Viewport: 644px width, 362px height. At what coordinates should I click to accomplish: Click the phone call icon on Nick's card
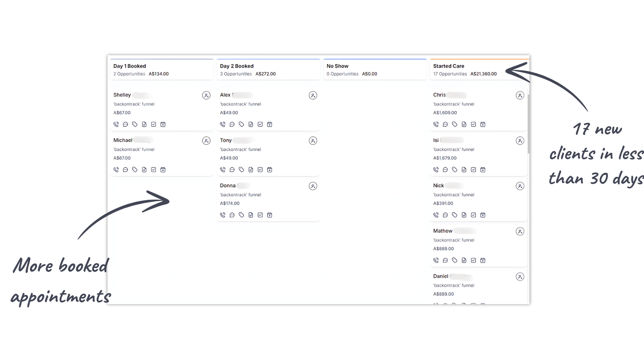pos(436,215)
